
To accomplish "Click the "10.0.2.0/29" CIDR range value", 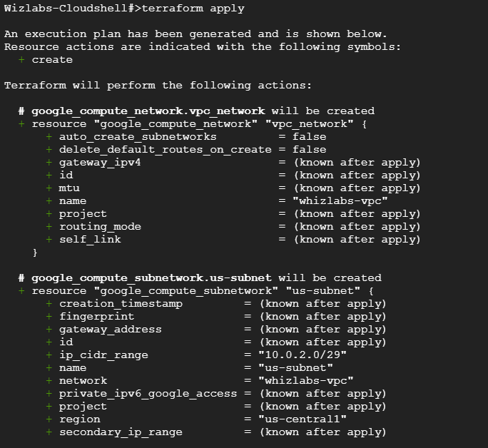I will 303,355.
